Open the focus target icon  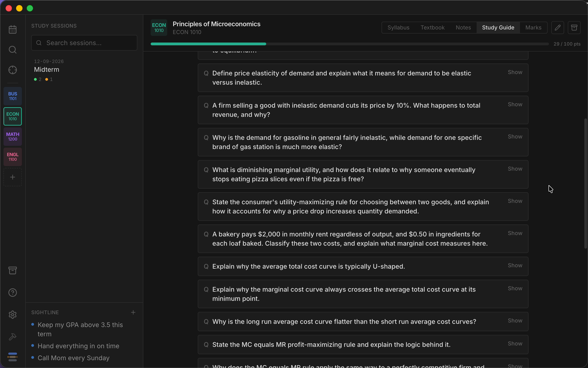click(13, 70)
